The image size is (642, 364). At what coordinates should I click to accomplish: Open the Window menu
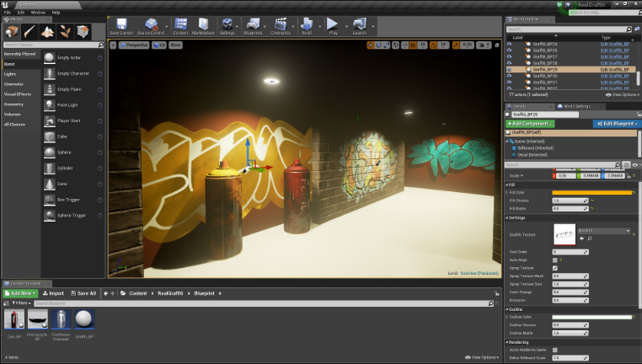[x=38, y=13]
